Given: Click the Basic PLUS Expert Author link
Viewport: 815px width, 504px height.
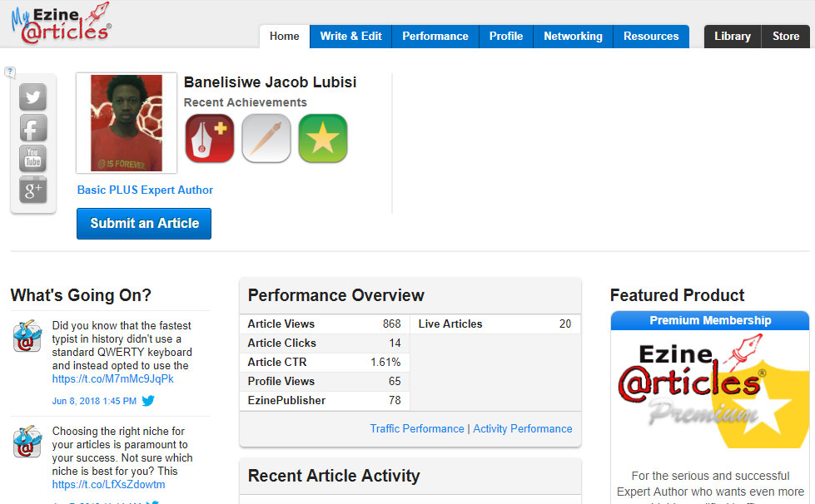Looking at the screenshot, I should [145, 190].
